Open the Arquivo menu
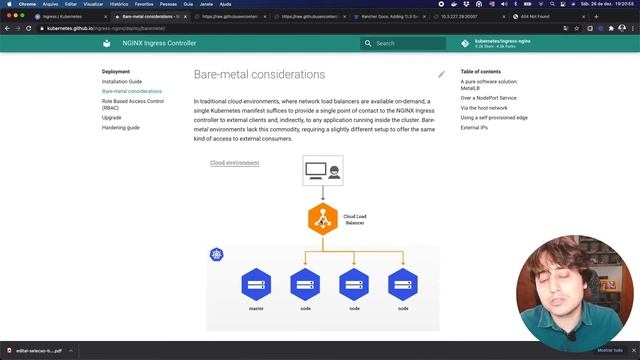This screenshot has width=640, height=360. pyautogui.click(x=50, y=4)
